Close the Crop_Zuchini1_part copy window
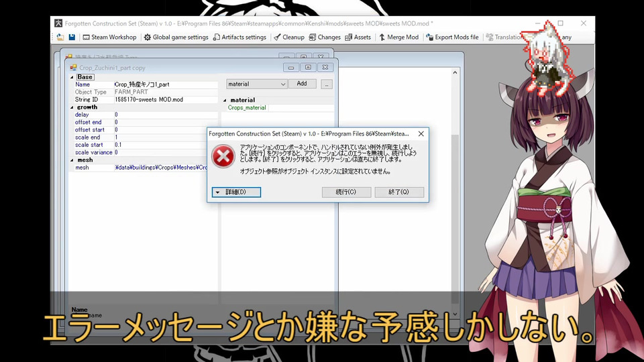 [x=325, y=68]
